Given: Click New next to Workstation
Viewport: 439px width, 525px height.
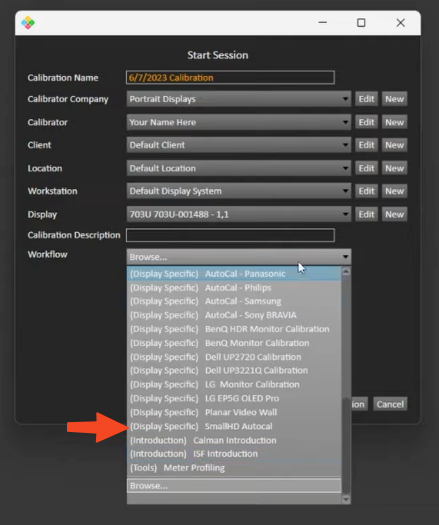Looking at the screenshot, I should pyautogui.click(x=394, y=191).
